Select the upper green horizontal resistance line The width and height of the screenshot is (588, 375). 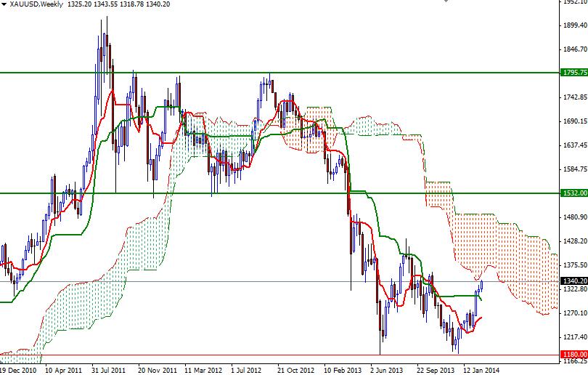coord(279,73)
